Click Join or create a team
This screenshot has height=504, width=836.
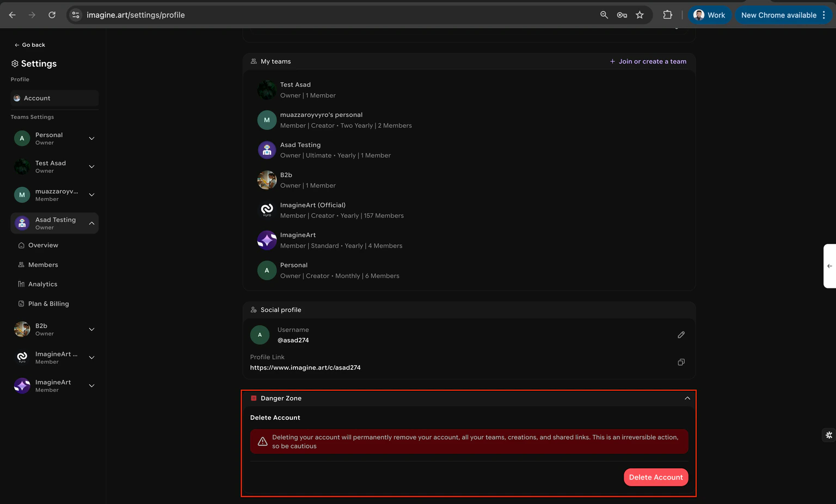[648, 62]
